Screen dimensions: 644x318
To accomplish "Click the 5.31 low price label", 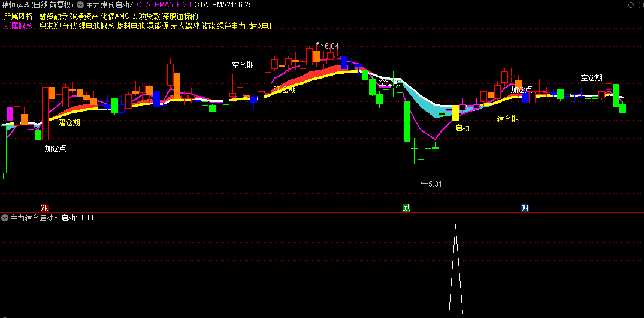I will click(x=434, y=184).
